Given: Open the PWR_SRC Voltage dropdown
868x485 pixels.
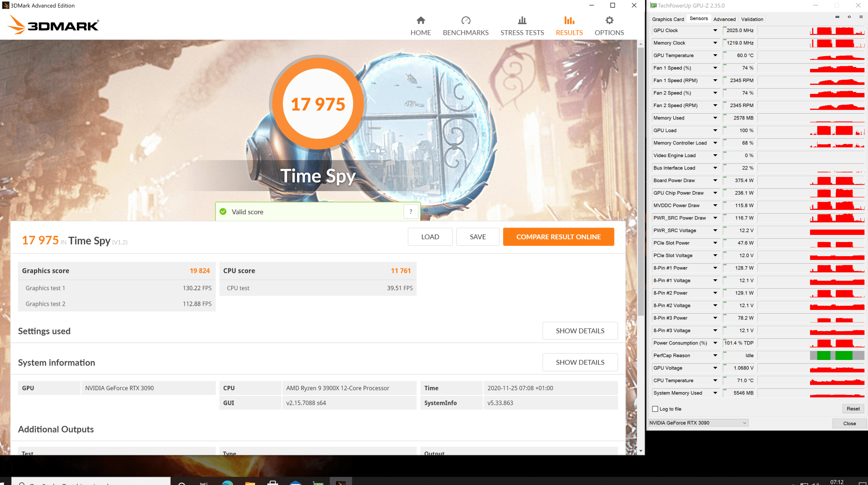Looking at the screenshot, I should tap(715, 231).
